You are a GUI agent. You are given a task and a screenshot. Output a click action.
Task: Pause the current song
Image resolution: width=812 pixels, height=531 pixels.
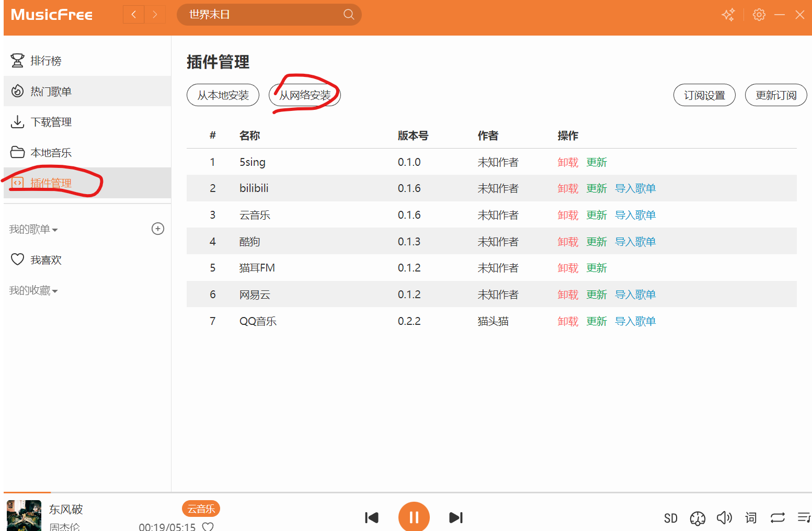click(414, 517)
